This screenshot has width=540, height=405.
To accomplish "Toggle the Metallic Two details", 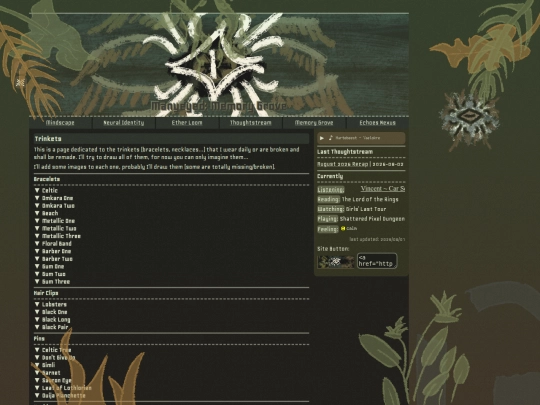I will [x=55, y=228].
